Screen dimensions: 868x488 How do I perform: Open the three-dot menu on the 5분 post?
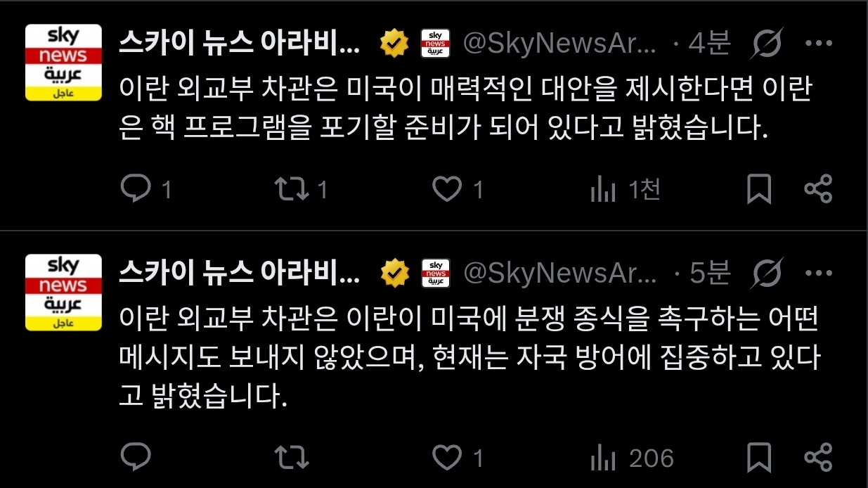pos(818,273)
